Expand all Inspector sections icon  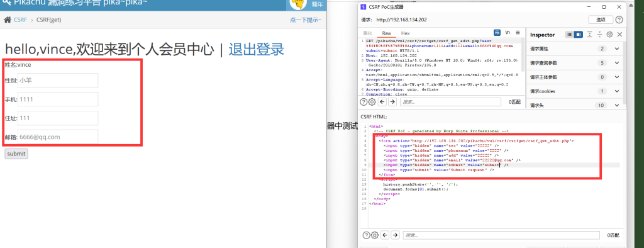pos(589,35)
